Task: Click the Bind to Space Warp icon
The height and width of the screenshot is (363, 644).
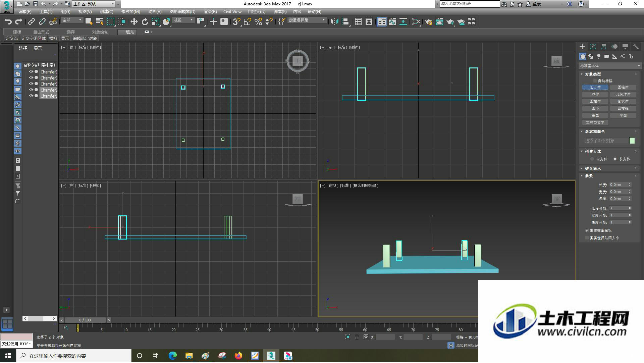Action: (53, 22)
